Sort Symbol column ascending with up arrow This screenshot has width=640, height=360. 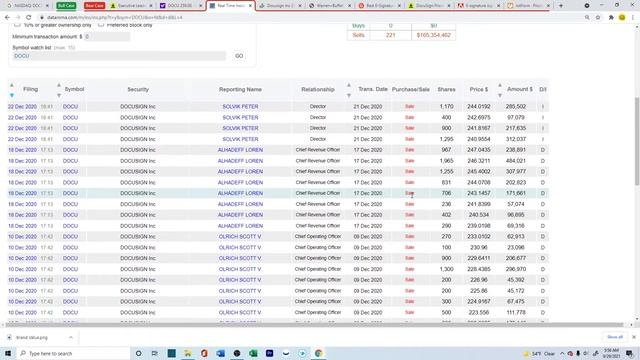coord(59,85)
